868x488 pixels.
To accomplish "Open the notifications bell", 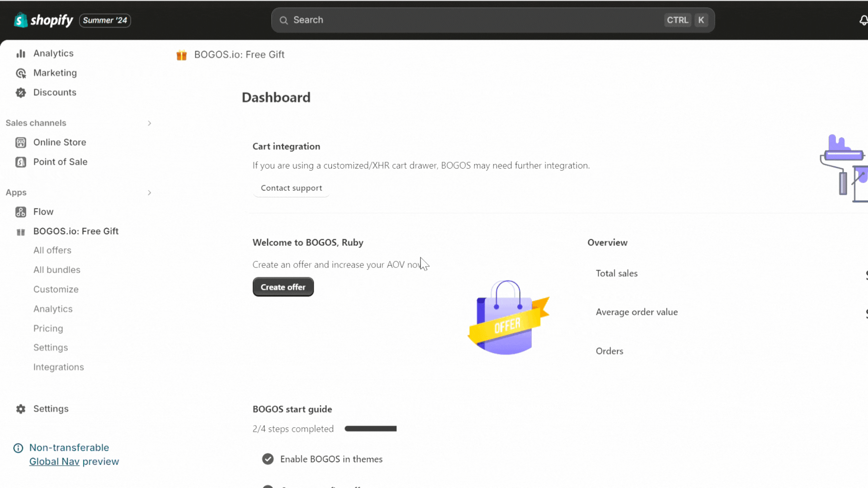I will [863, 20].
